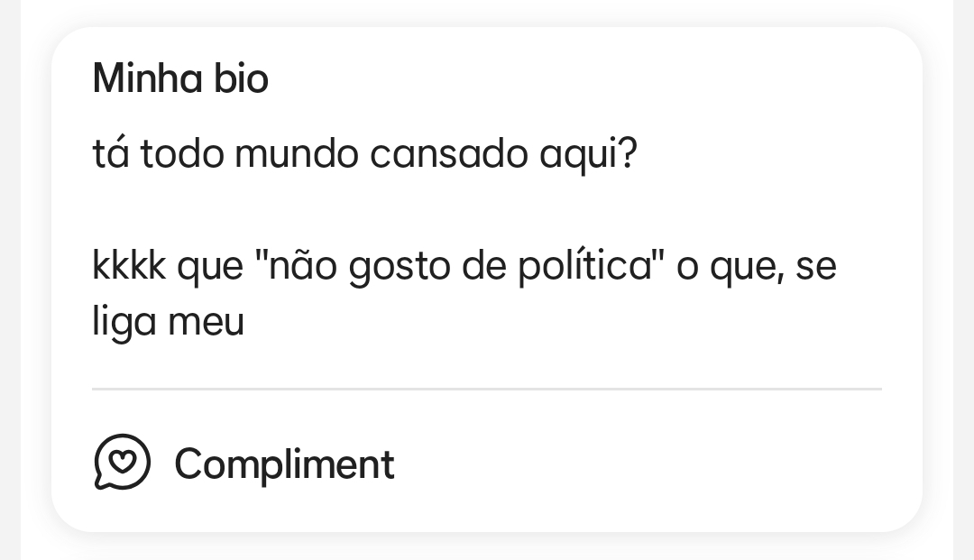Tap the word "mundo" in the bio

point(296,154)
